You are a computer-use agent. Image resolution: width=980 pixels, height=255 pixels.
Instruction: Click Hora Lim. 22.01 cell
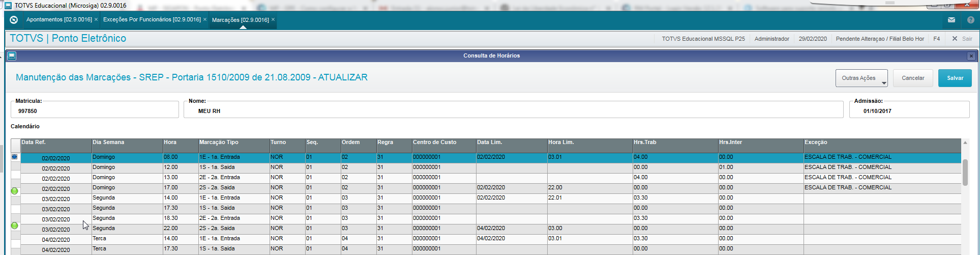point(590,198)
